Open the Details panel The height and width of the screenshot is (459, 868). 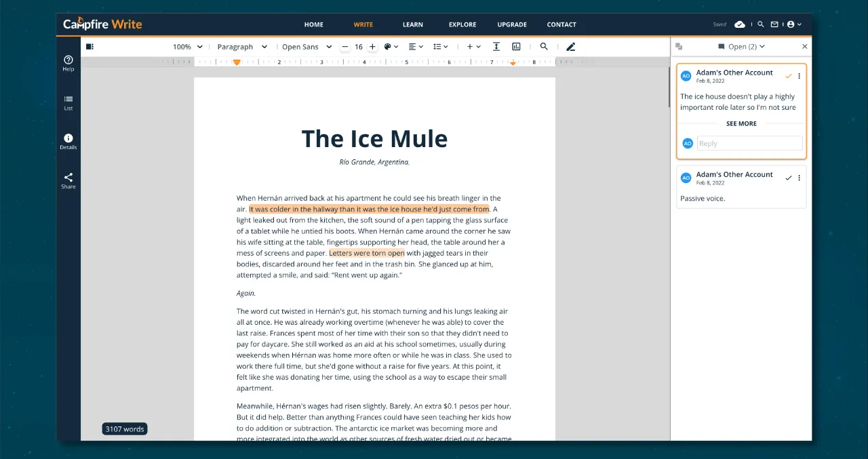[x=68, y=140]
